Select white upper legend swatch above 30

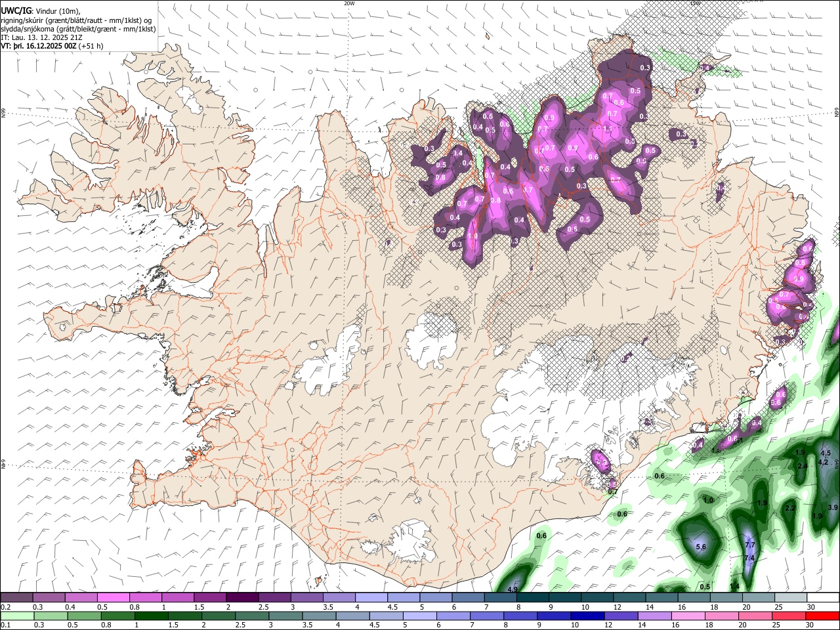(823, 598)
